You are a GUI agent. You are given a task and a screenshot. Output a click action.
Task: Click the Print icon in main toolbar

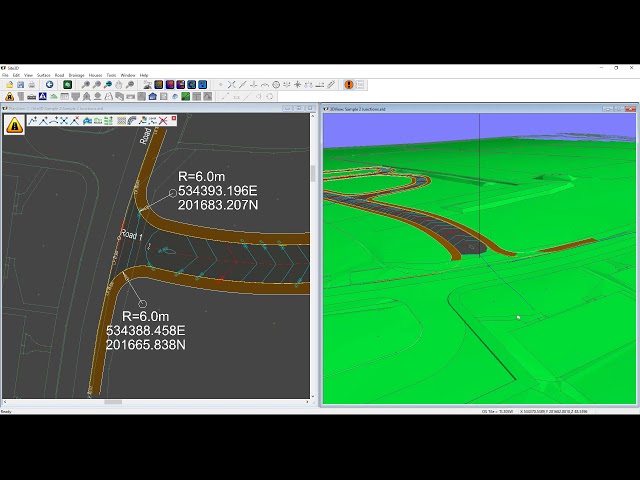pyautogui.click(x=31, y=85)
